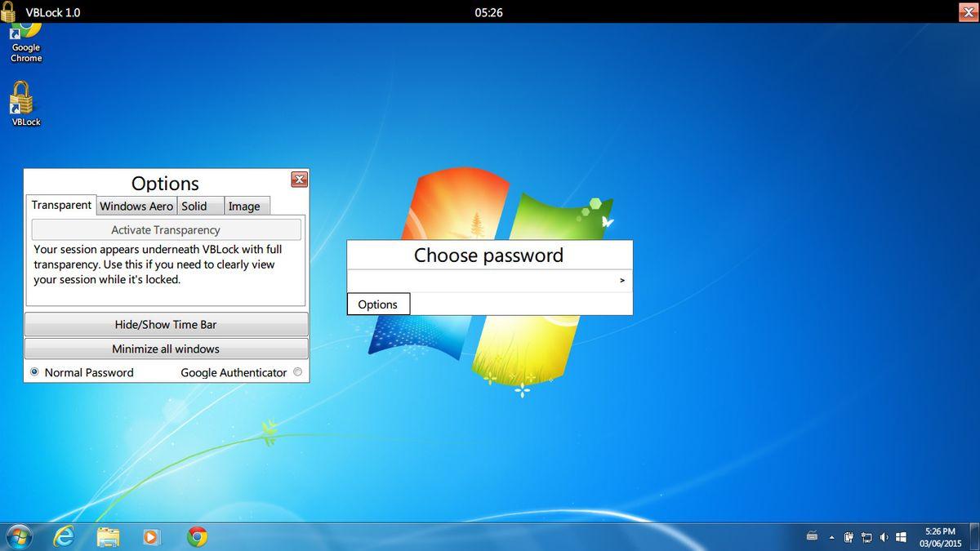Launch Internet Explorer from the taskbar
The height and width of the screenshot is (551, 980).
(64, 536)
